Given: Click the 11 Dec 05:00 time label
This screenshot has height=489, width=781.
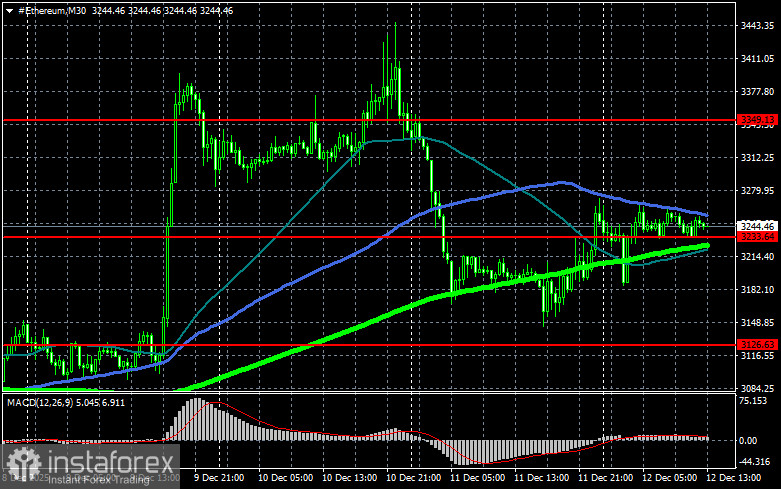Looking at the screenshot, I should tap(477, 478).
